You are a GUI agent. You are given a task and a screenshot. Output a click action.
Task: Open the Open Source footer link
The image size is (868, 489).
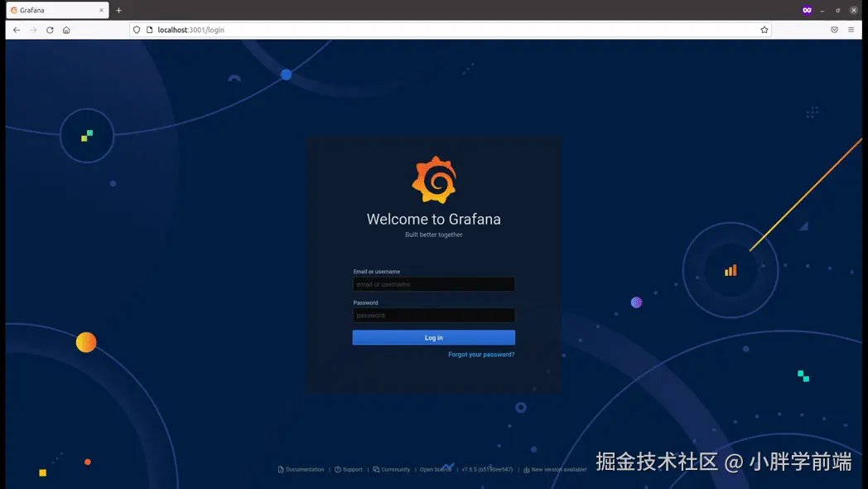coord(436,470)
